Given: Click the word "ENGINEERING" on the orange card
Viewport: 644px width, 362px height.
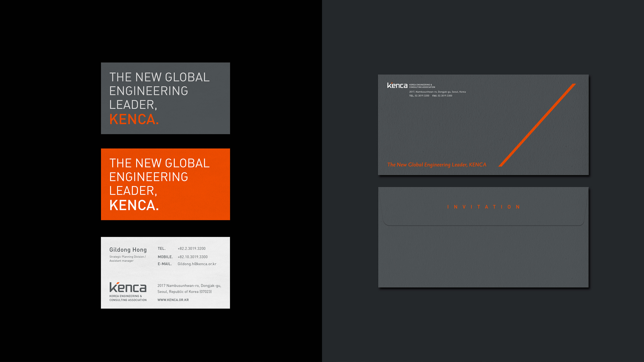Looking at the screenshot, I should [148, 177].
